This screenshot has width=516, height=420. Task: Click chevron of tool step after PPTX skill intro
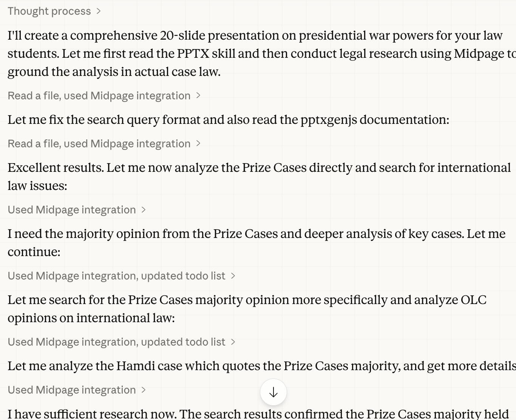[x=198, y=96]
